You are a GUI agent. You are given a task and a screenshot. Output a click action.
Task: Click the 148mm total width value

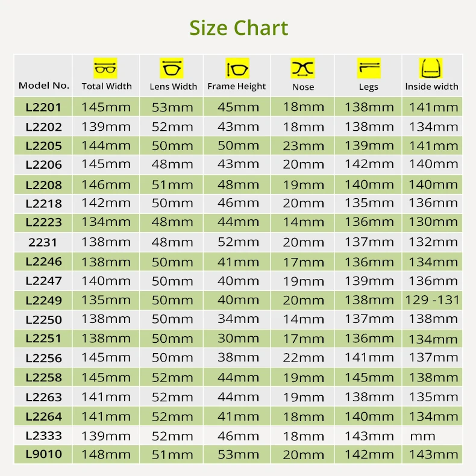coord(106,454)
